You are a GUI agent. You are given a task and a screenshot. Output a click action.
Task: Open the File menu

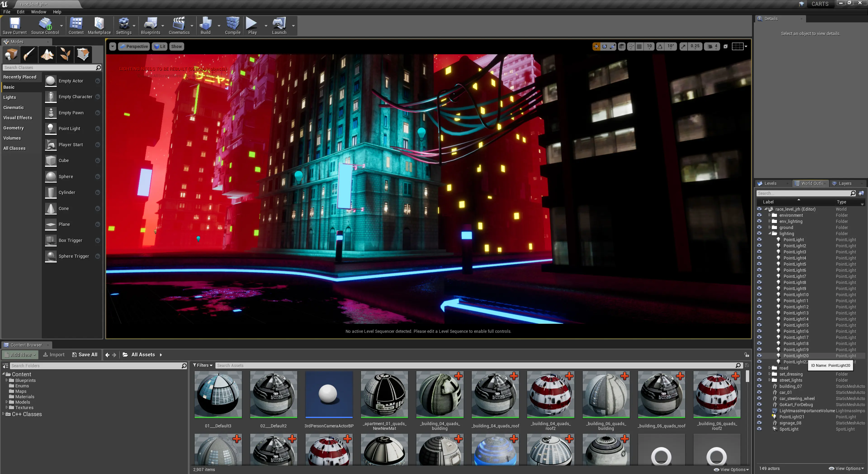coord(7,12)
